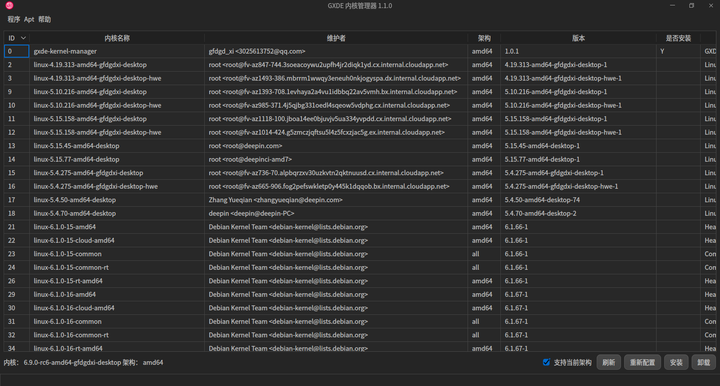720x386 pixels.
Task: Click the 版本 column header
Action: coord(578,38)
